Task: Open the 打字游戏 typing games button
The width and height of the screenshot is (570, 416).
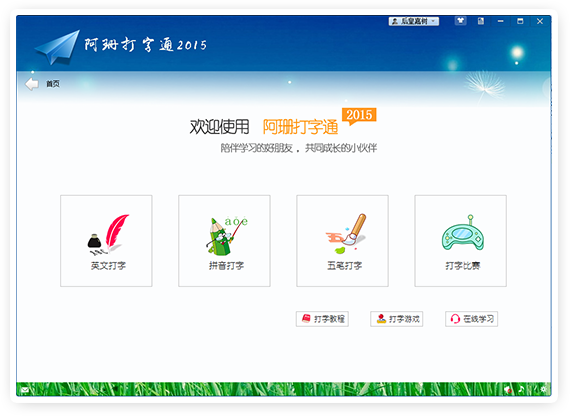Action: tap(397, 319)
